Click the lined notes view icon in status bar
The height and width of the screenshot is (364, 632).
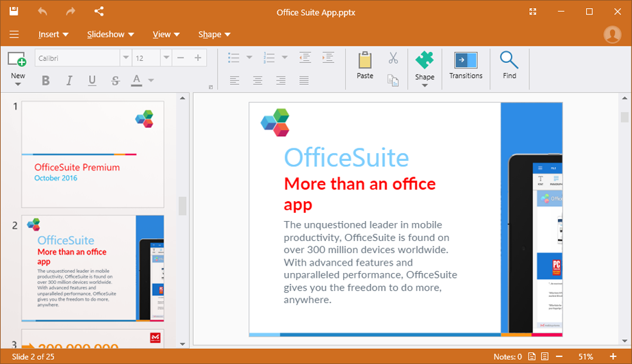tap(545, 356)
